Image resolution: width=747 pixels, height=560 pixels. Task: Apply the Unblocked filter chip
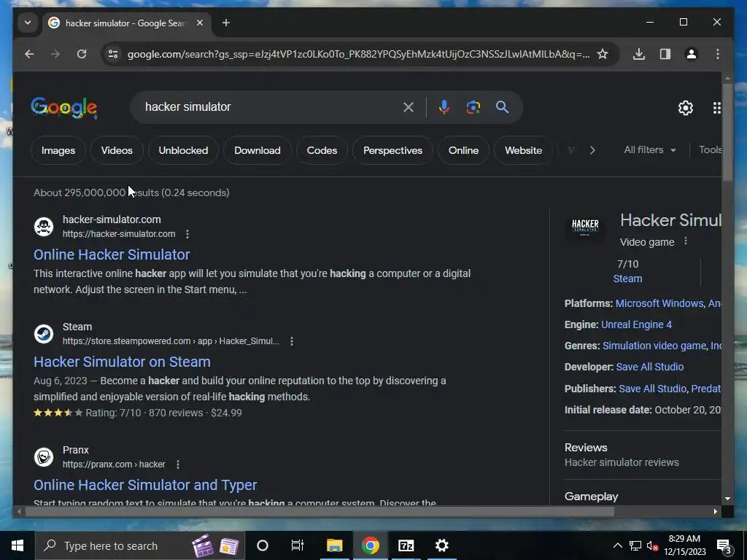coord(183,150)
